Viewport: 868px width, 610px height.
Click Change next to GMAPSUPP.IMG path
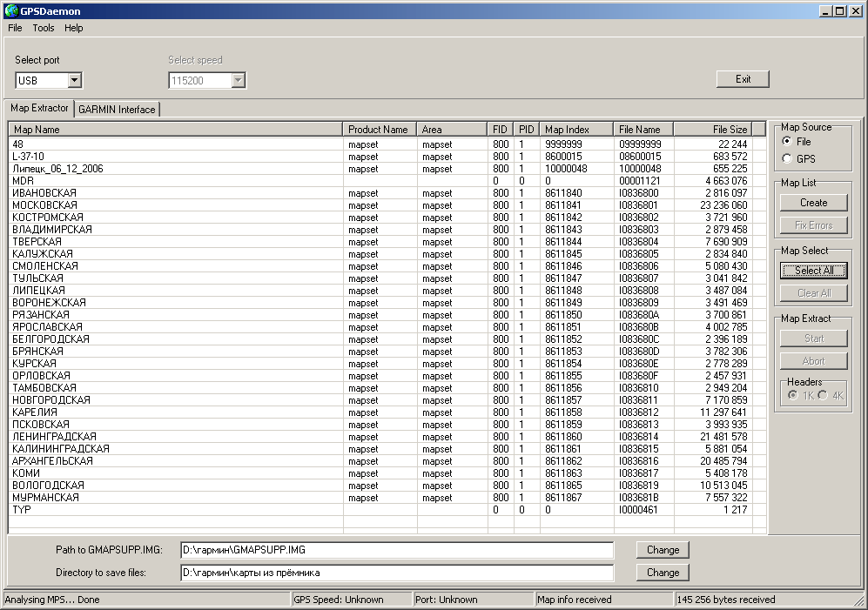(663, 550)
